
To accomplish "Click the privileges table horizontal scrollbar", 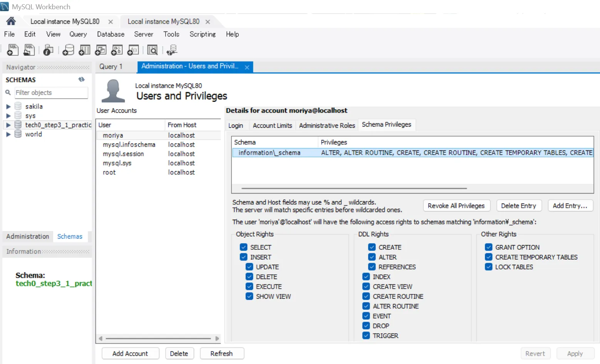I will click(x=354, y=189).
